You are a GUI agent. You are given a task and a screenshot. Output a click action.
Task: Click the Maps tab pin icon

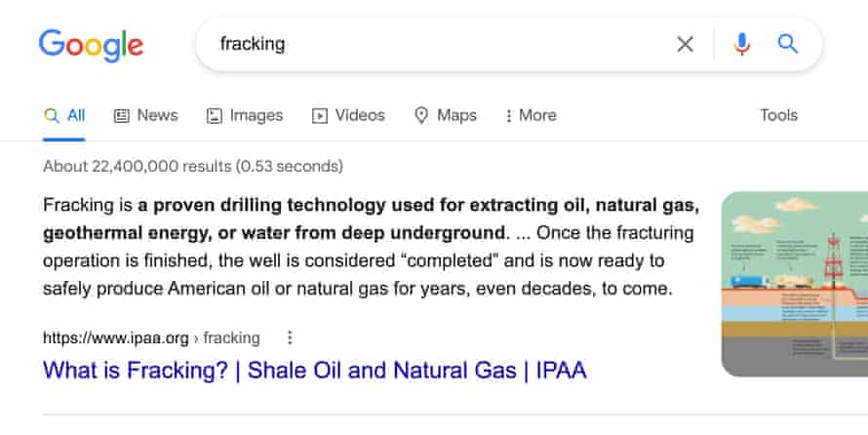pos(422,115)
